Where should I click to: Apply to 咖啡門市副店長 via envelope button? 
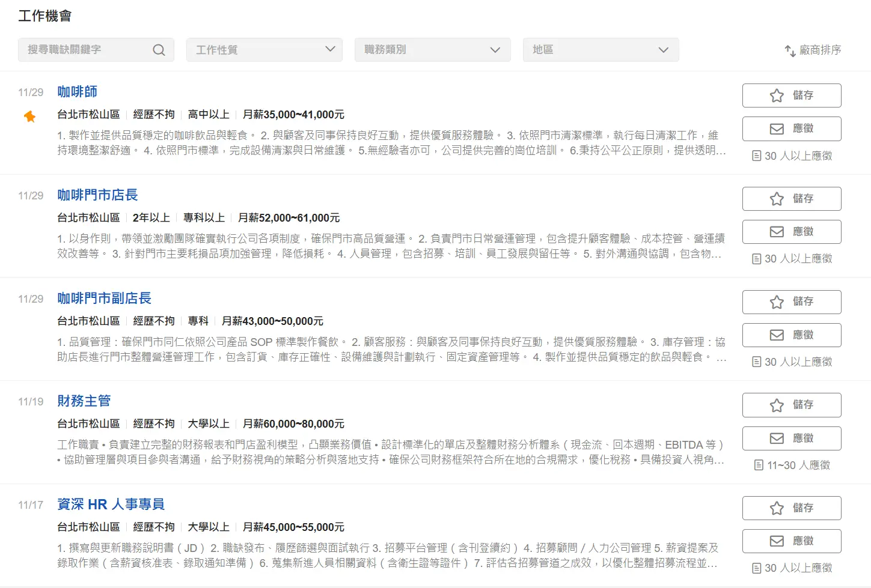click(x=791, y=335)
